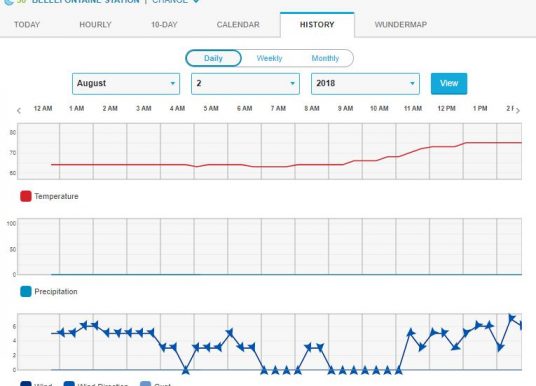Click the left arrow of hour timeline
Image resolution: width=536 pixels, height=386 pixels.
coord(19,110)
